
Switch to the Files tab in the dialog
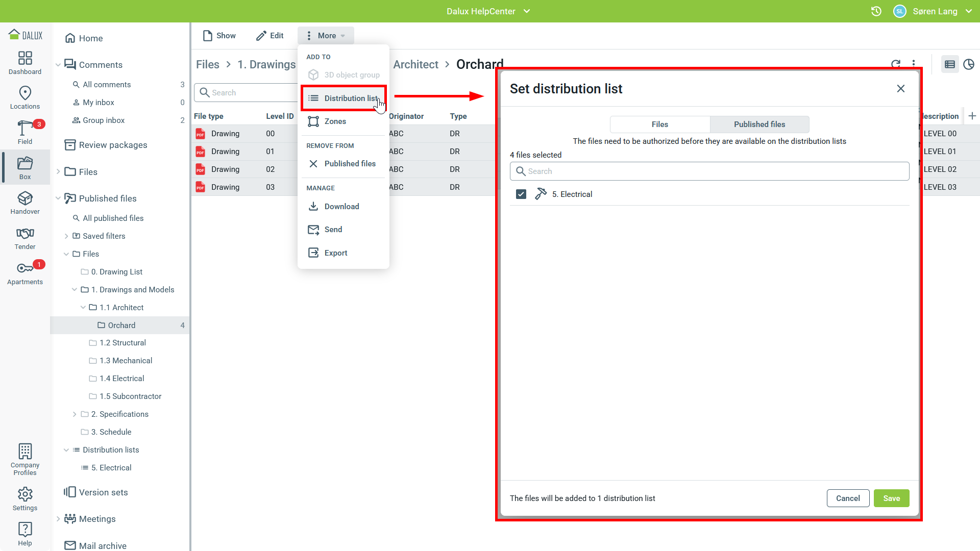point(659,124)
